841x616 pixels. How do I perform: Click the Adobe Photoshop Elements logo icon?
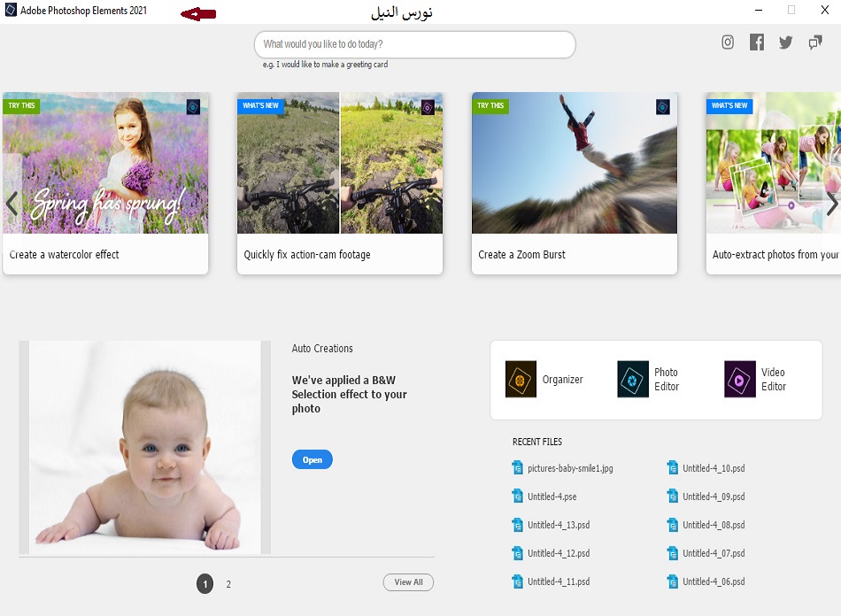click(x=11, y=12)
